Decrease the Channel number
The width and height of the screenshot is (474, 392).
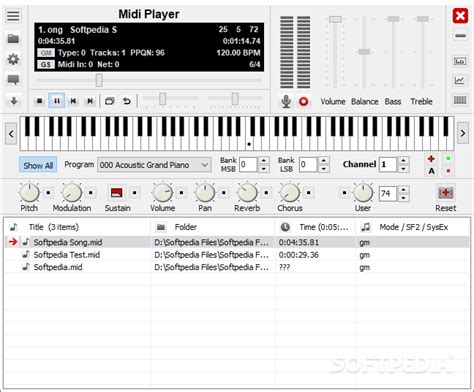(404, 169)
